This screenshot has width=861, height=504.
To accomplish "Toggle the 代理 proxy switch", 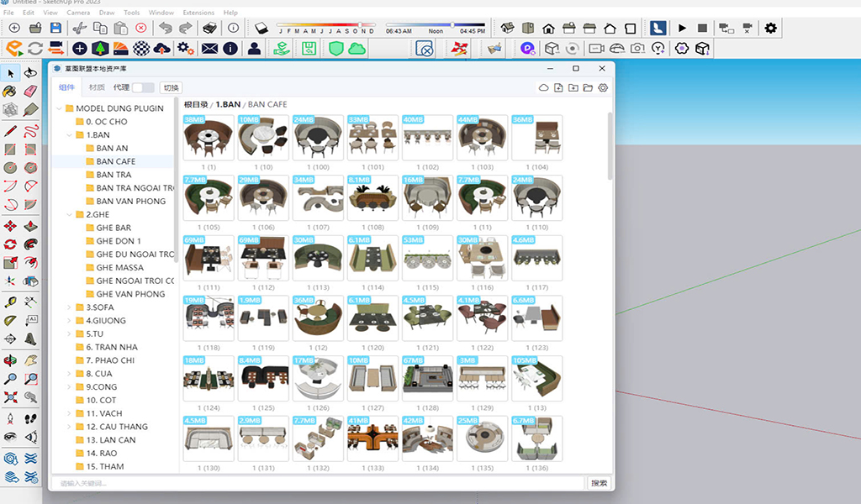I will (143, 87).
